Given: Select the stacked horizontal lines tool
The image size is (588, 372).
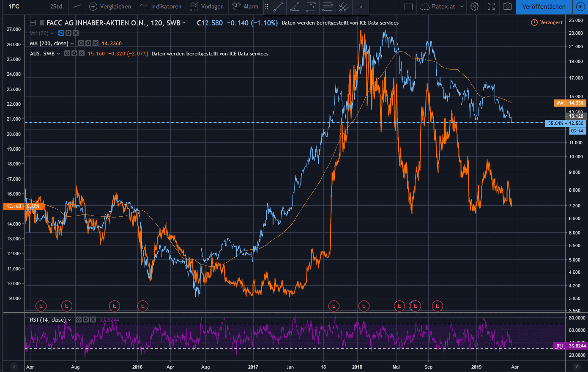Looking at the screenshot, I should (x=328, y=7).
